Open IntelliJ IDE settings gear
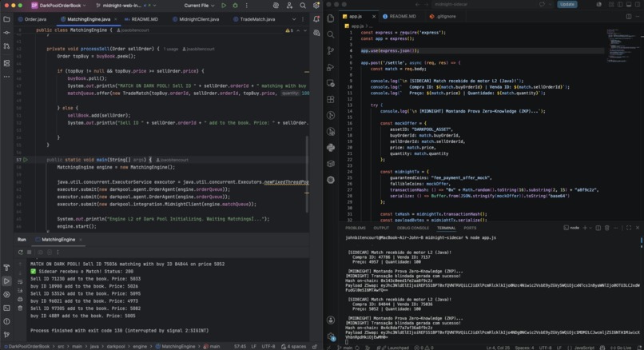The image size is (644, 350). 316,6
